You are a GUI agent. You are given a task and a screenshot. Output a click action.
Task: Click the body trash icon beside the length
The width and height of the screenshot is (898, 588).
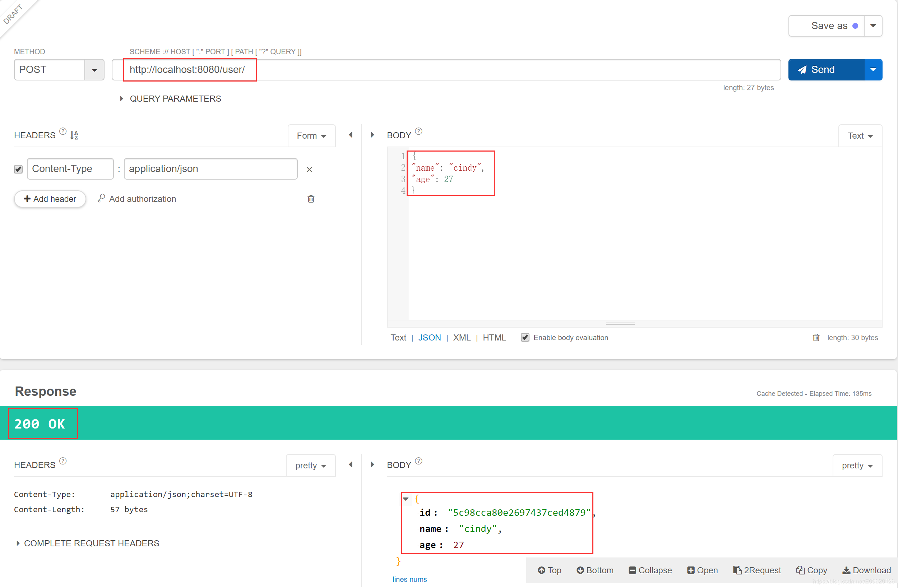point(816,337)
